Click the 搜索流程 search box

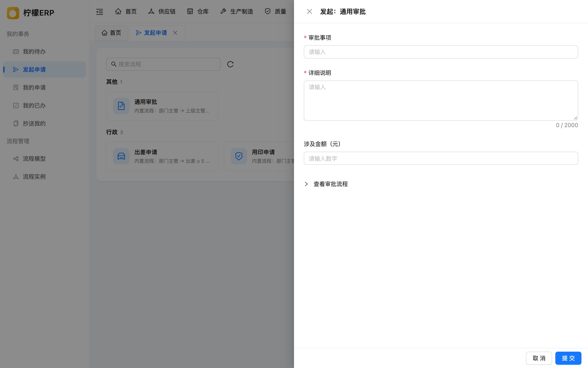[x=163, y=64]
